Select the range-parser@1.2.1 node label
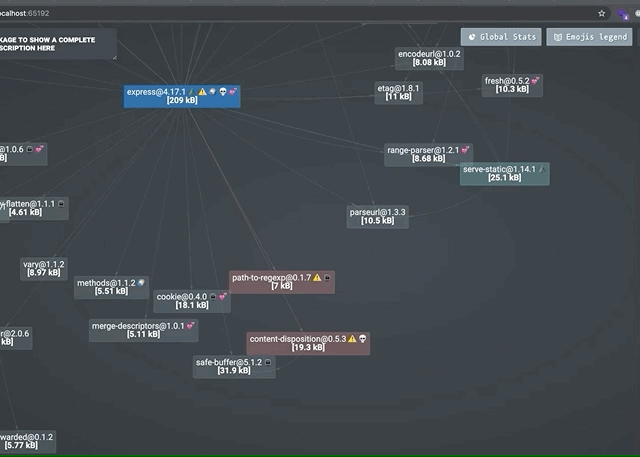The image size is (640, 457). 423,150
